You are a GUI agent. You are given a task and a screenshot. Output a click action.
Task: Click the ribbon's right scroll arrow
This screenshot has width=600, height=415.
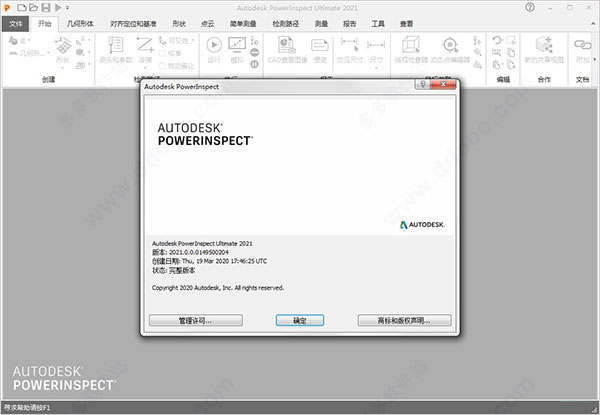[x=595, y=59]
